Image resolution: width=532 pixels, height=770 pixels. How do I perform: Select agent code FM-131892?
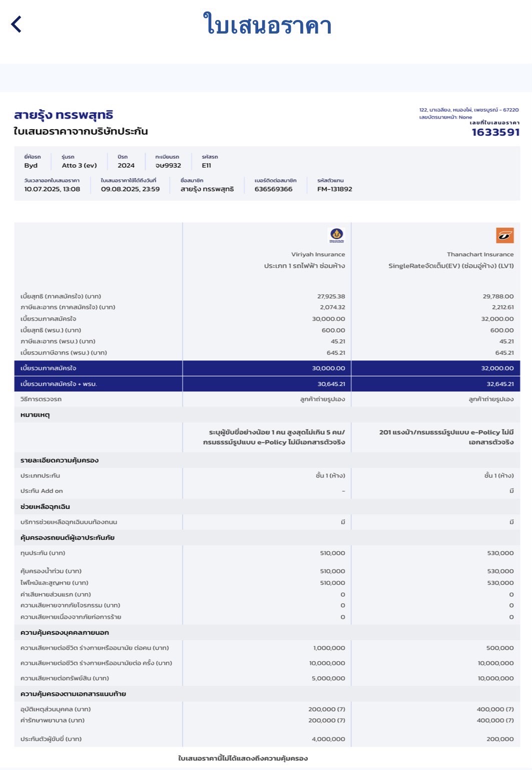point(335,189)
